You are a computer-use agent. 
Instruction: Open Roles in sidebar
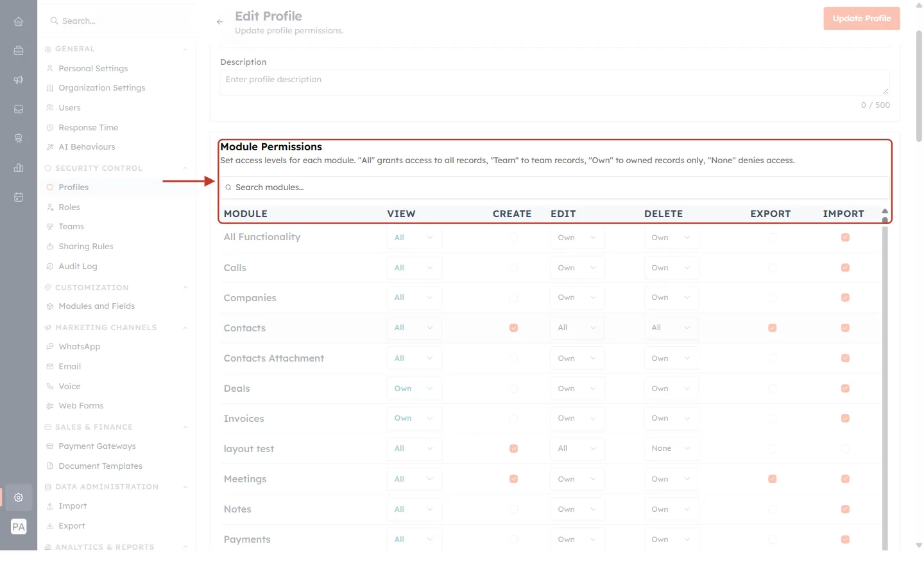[69, 207]
